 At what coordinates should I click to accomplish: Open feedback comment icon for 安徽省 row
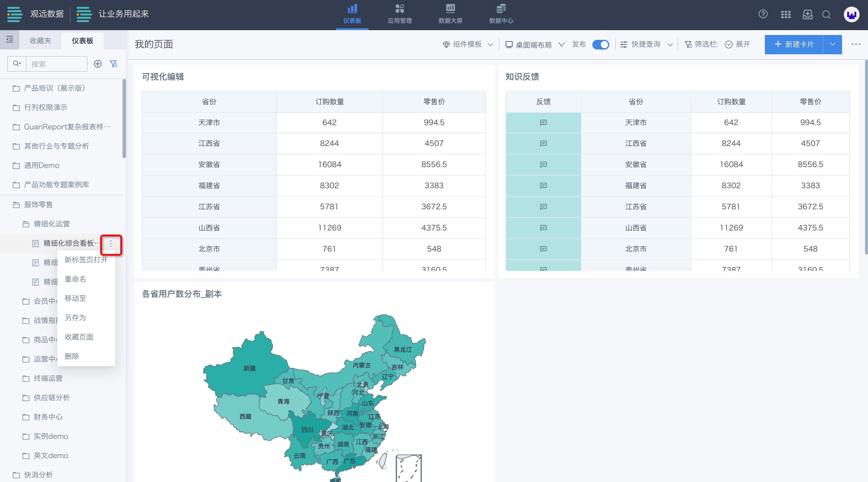543,164
